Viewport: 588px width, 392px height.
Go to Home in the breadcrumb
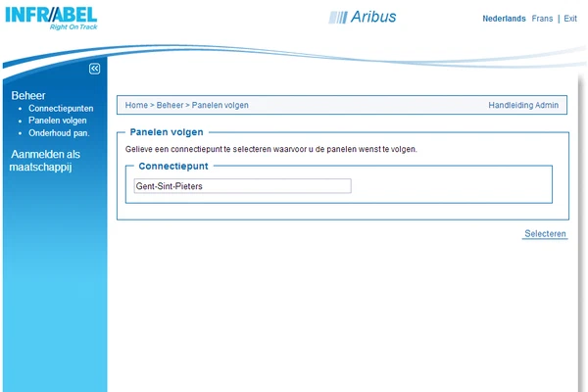point(136,105)
